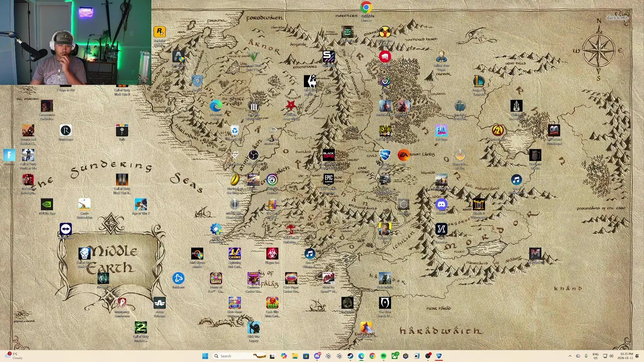
Task: Open the Epic Games Launcher desktop shortcut
Action: 329,179
